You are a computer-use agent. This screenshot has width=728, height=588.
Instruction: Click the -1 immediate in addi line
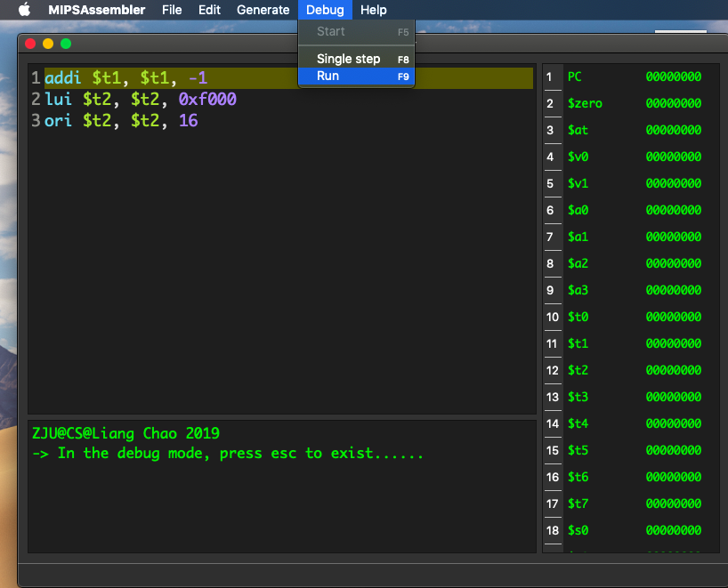coord(198,77)
